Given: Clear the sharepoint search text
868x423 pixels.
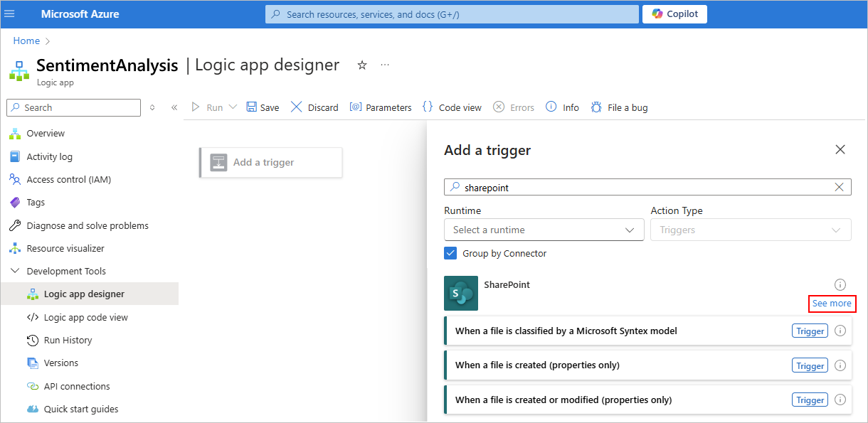Looking at the screenshot, I should [x=839, y=187].
